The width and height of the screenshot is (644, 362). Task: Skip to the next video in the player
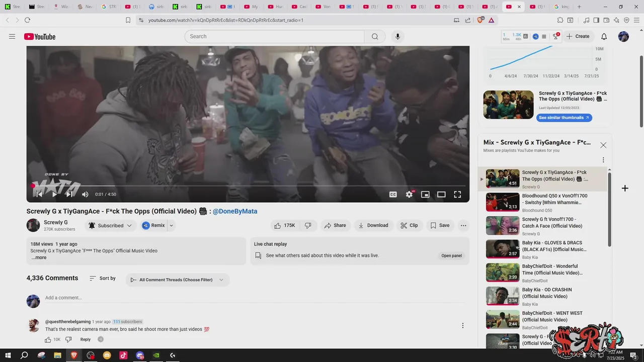(69, 194)
